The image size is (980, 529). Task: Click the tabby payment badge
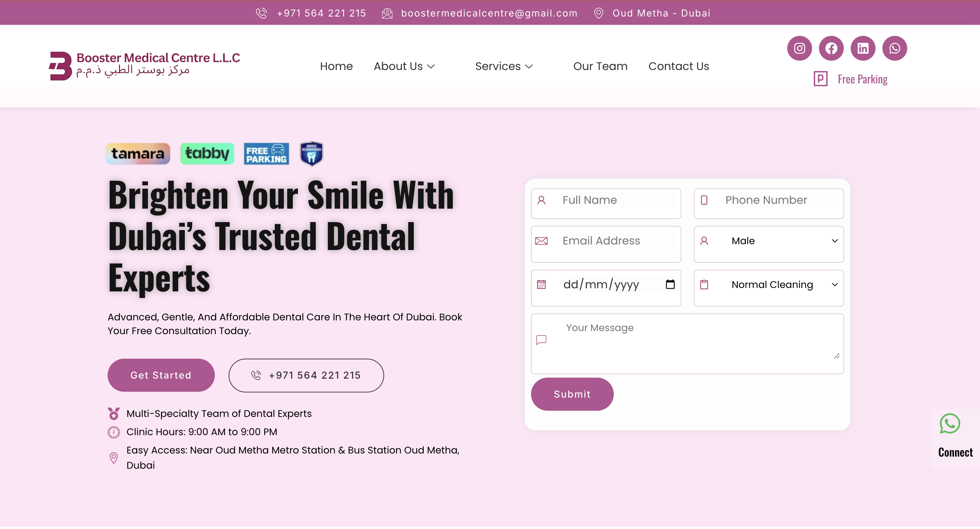(207, 154)
